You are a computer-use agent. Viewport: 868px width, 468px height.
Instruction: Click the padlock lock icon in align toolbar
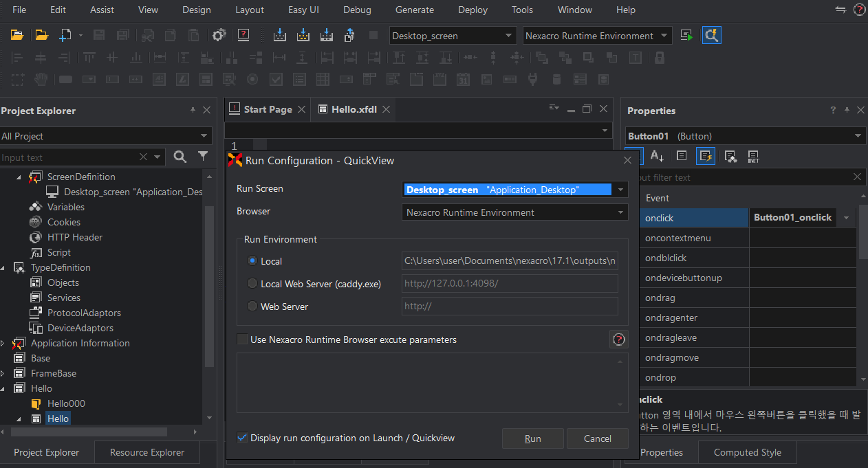point(659,57)
